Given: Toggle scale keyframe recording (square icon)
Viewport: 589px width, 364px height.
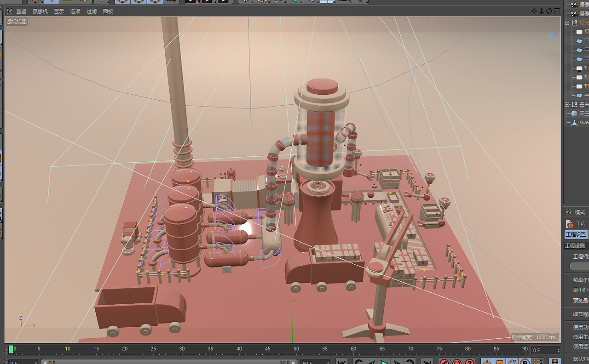Looking at the screenshot, I should (499, 362).
